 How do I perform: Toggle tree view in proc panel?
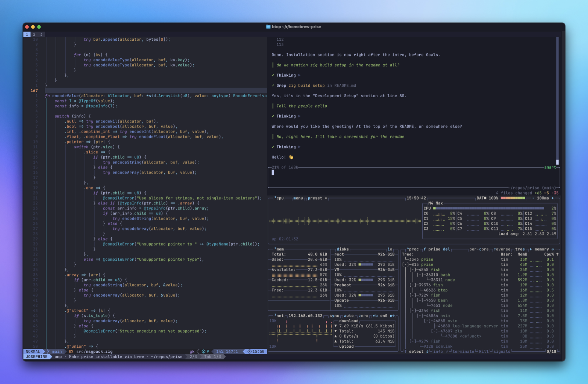pos(520,249)
